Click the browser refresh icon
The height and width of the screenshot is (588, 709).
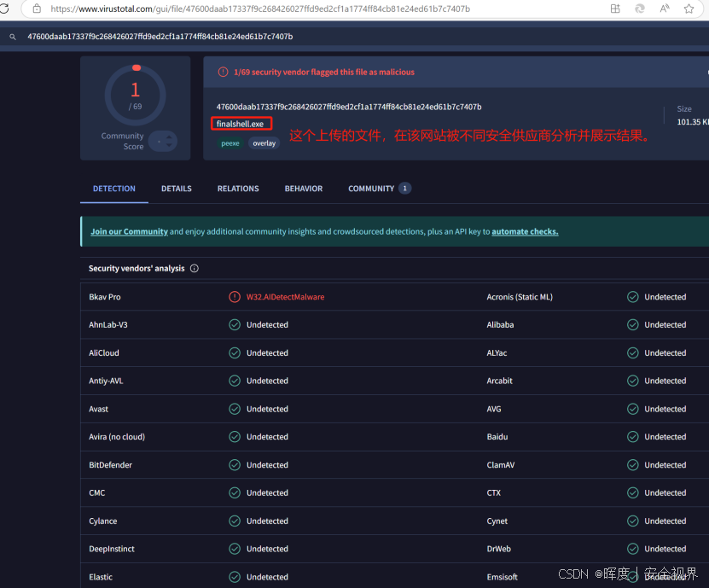[4, 9]
